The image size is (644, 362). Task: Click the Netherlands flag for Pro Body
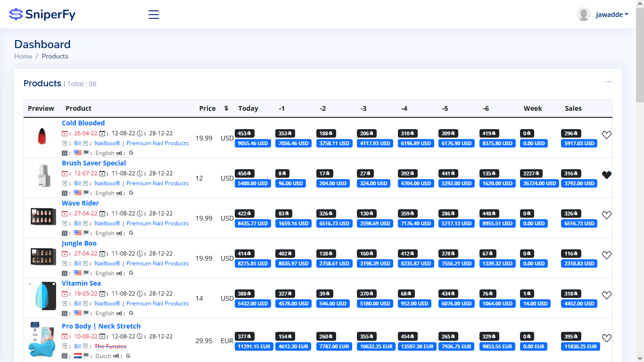(x=78, y=356)
